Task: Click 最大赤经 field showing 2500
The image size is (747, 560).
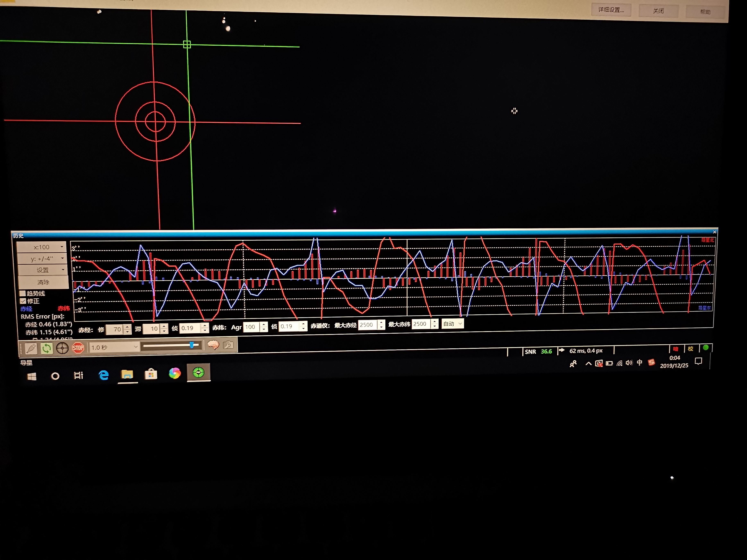Action: [367, 325]
